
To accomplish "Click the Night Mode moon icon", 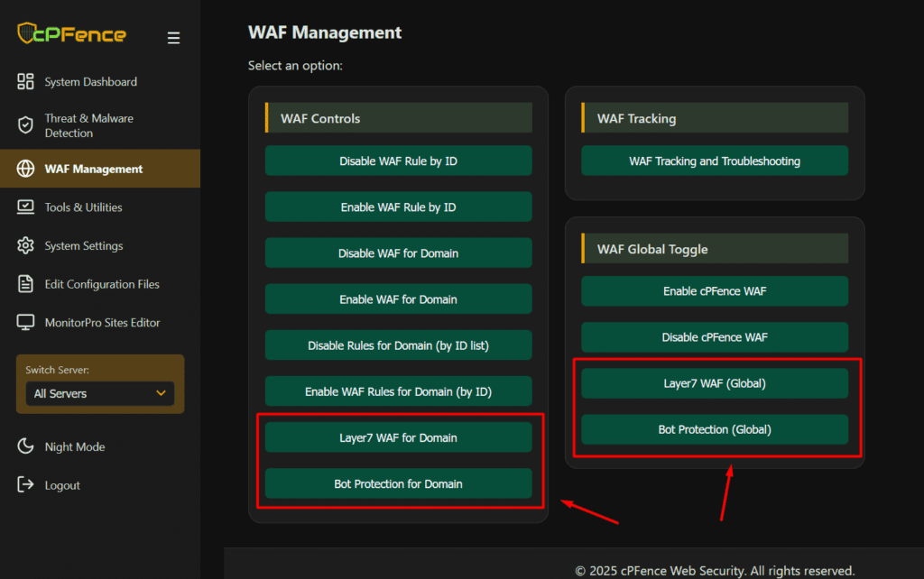I will pos(25,446).
